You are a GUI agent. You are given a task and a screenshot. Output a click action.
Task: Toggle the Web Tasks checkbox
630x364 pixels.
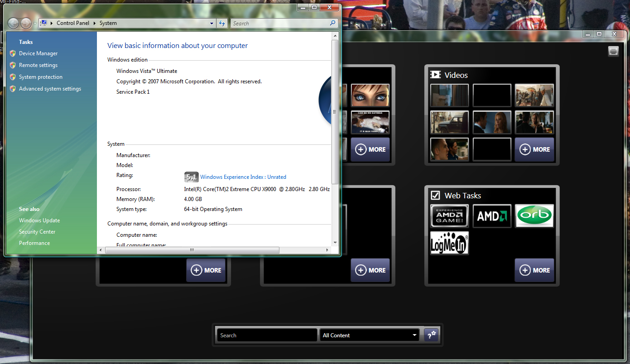(435, 196)
